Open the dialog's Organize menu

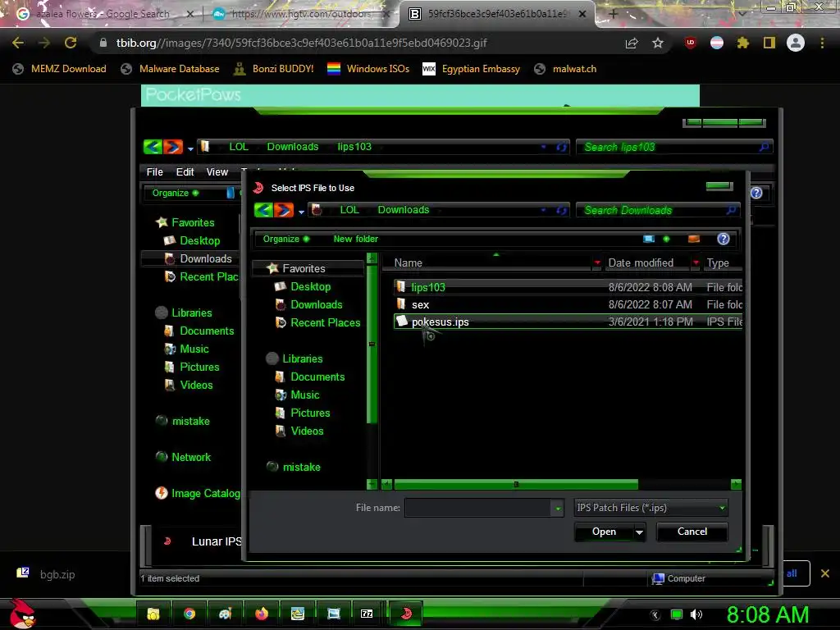pyautogui.click(x=285, y=239)
